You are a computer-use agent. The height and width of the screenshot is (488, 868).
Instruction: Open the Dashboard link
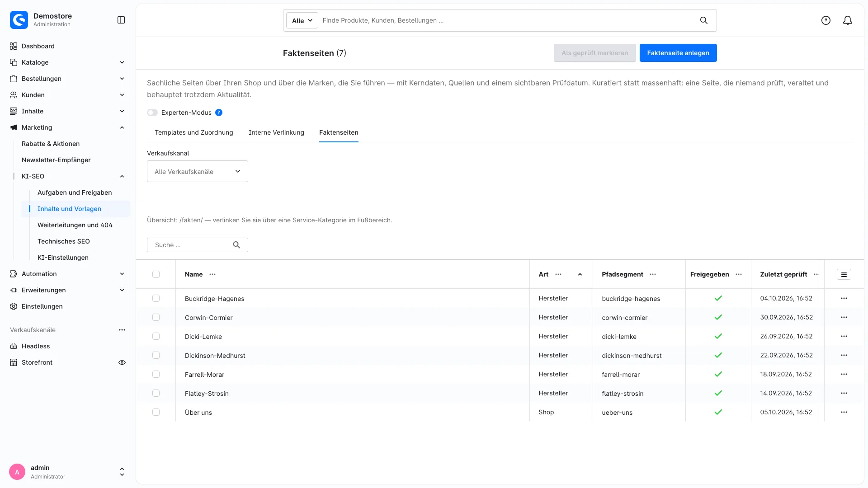[38, 46]
